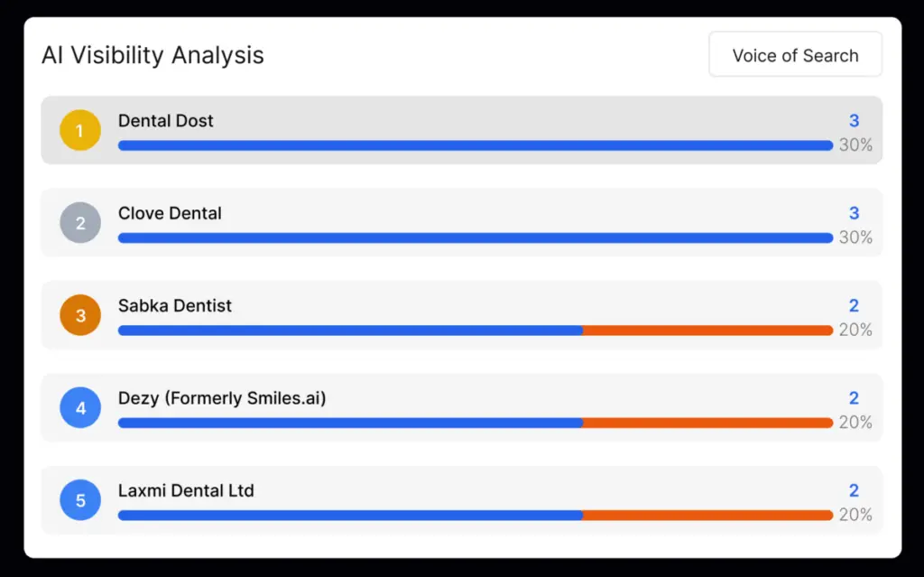Click Sabka Dentist's blue-orange visibility bar
The image size is (924, 577).
[474, 330]
